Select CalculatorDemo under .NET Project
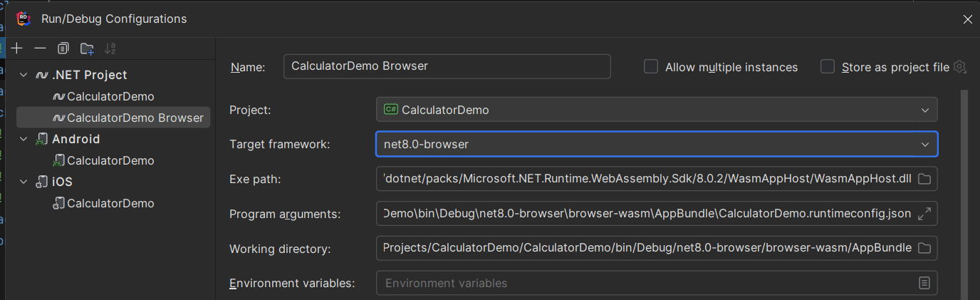The height and width of the screenshot is (300, 980). click(110, 96)
